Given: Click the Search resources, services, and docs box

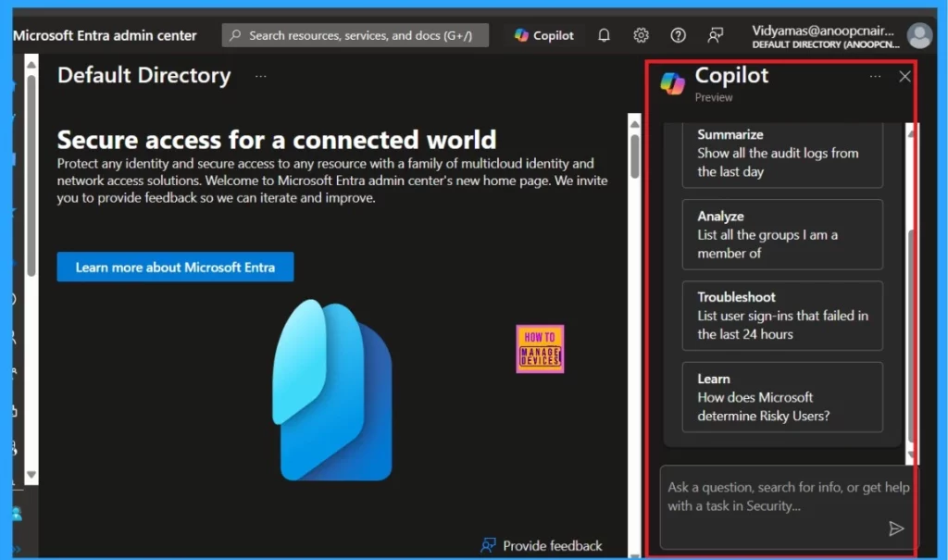Looking at the screenshot, I should tap(355, 36).
